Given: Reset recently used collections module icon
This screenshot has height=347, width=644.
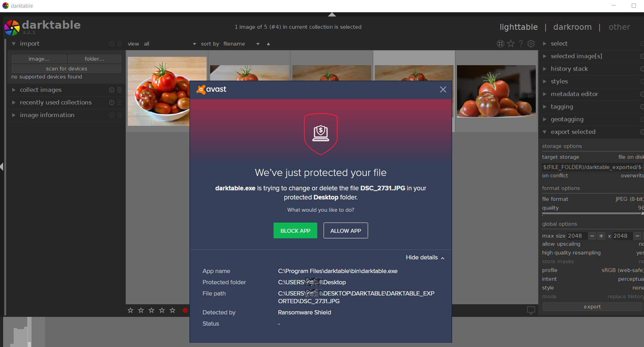Looking at the screenshot, I should click(x=112, y=103).
